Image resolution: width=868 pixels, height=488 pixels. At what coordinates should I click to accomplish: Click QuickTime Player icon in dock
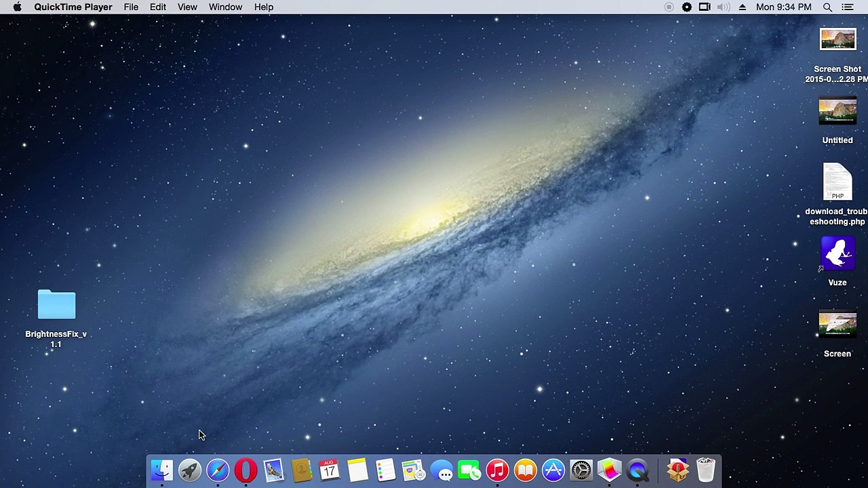tap(637, 470)
